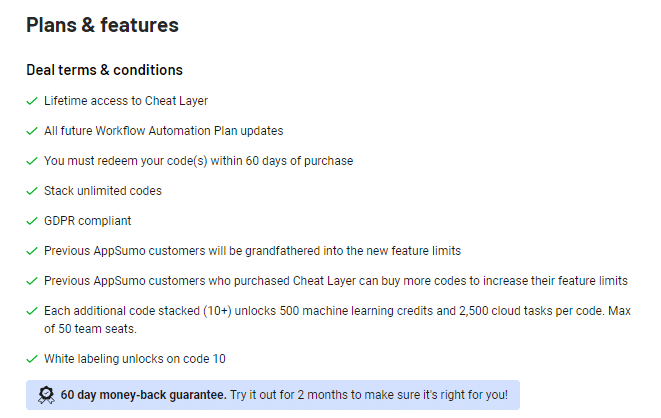Click the checkmark beside 60 days redeem
Viewport: 661px width, 418px height.
click(x=32, y=161)
